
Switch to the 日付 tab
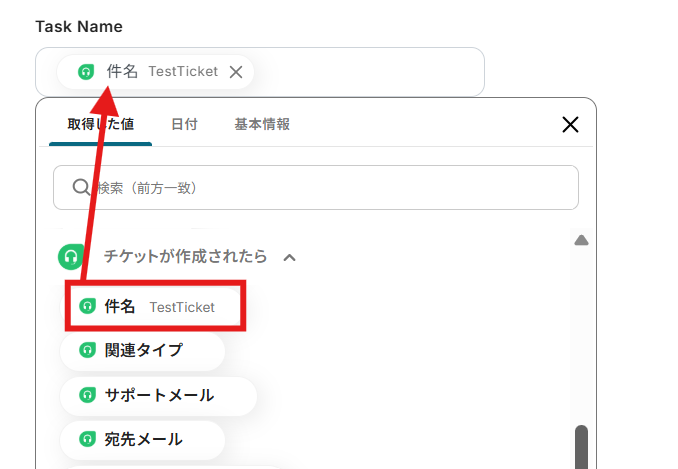(x=184, y=124)
